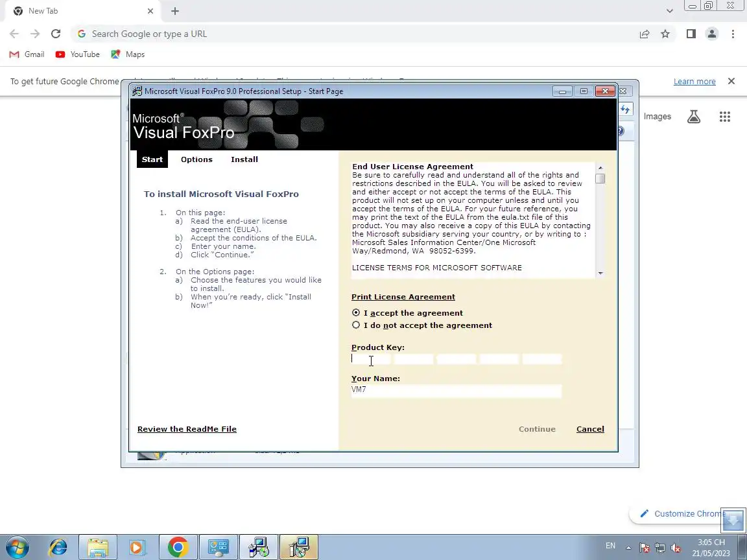Show hidden tray icons arrow
This screenshot has width=747, height=560.
tap(629, 548)
